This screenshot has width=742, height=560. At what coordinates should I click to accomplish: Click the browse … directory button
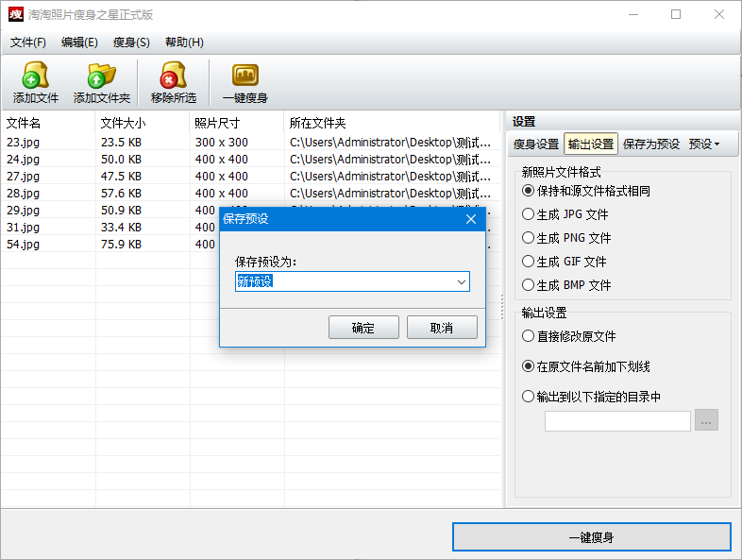706,420
